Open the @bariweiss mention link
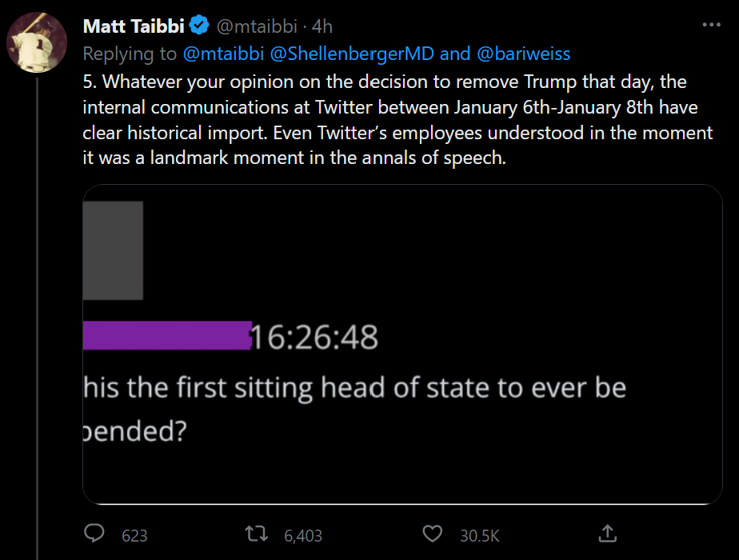The height and width of the screenshot is (560, 739). pos(525,54)
